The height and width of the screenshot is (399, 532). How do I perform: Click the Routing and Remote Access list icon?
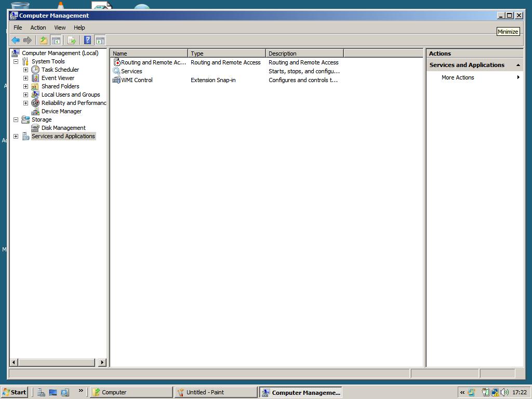pos(116,62)
